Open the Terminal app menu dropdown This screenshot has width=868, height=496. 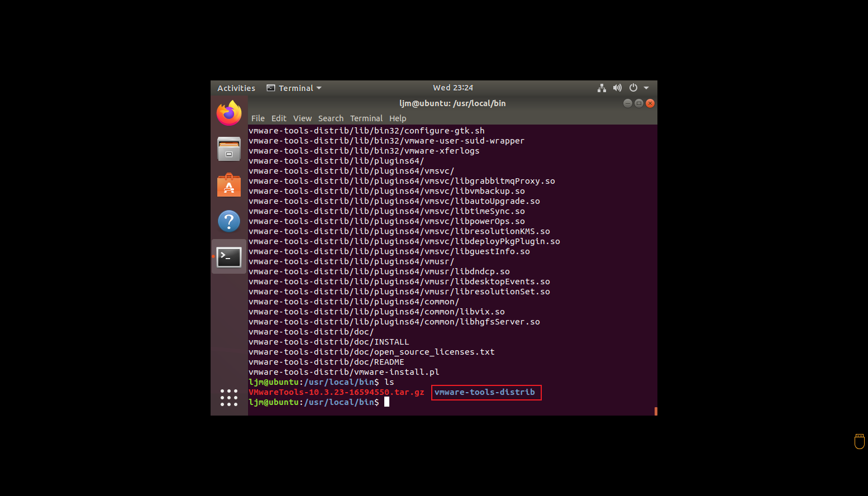[x=294, y=88]
